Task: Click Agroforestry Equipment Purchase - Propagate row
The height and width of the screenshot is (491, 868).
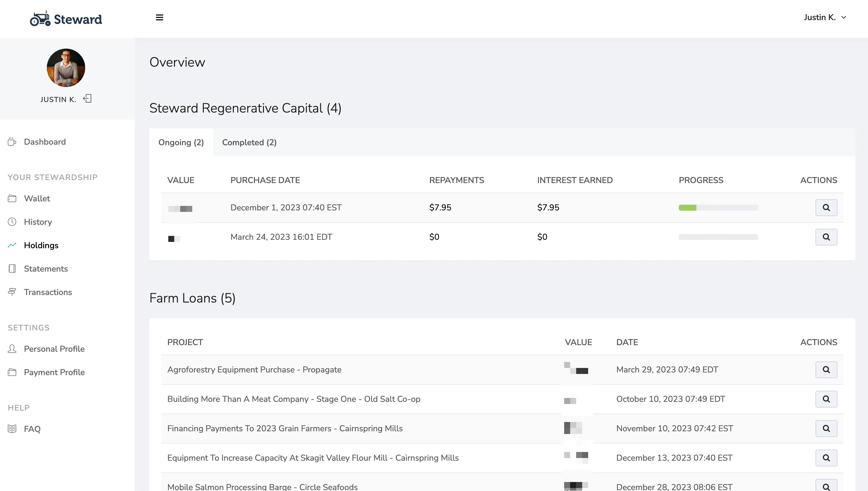Action: pyautogui.click(x=502, y=369)
